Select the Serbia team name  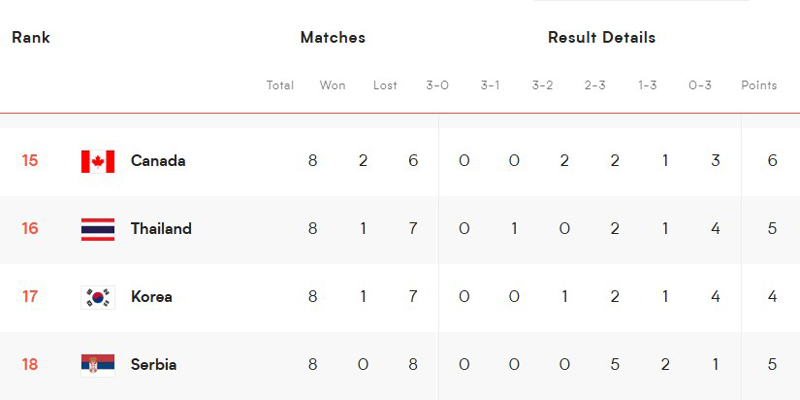pyautogui.click(x=154, y=364)
